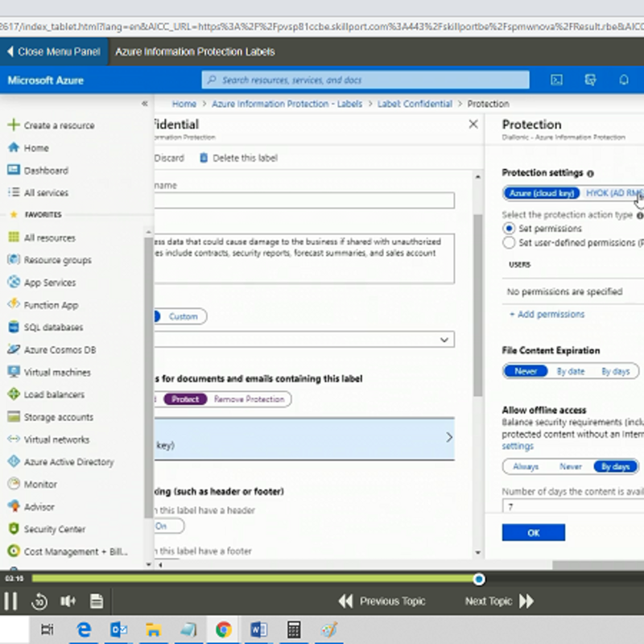Click Close Menu Panel

coord(54,52)
